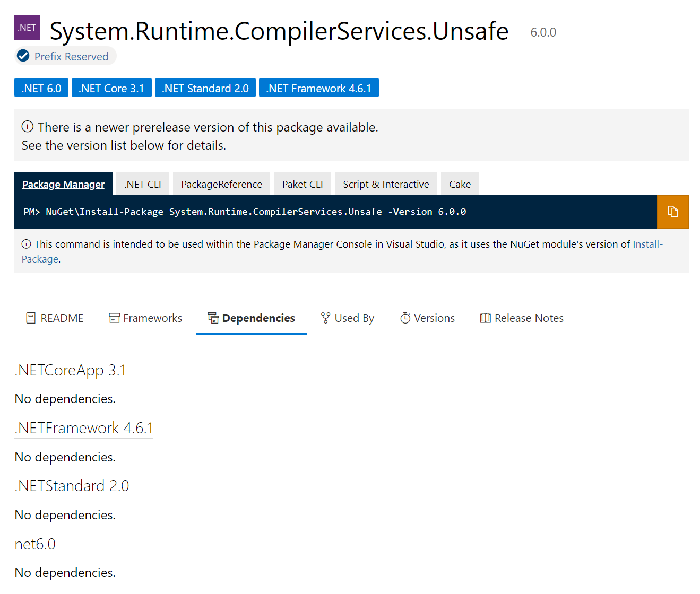The image size is (700, 594).
Task: Select the Script & Interactive install tab
Action: pyautogui.click(x=386, y=184)
